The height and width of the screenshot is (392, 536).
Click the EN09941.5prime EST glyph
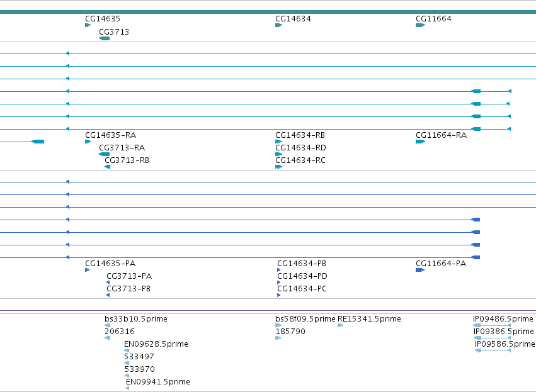[x=127, y=388]
